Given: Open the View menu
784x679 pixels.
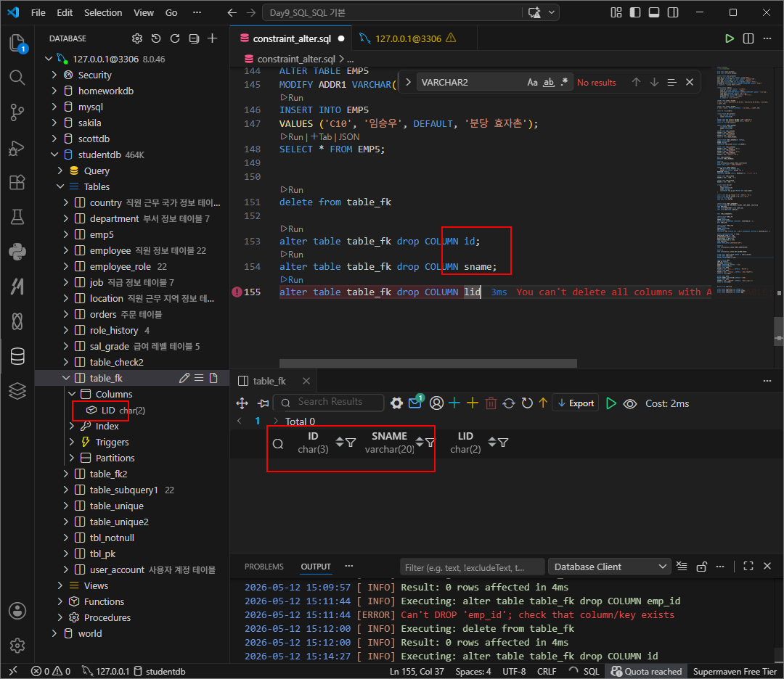Looking at the screenshot, I should (x=144, y=12).
